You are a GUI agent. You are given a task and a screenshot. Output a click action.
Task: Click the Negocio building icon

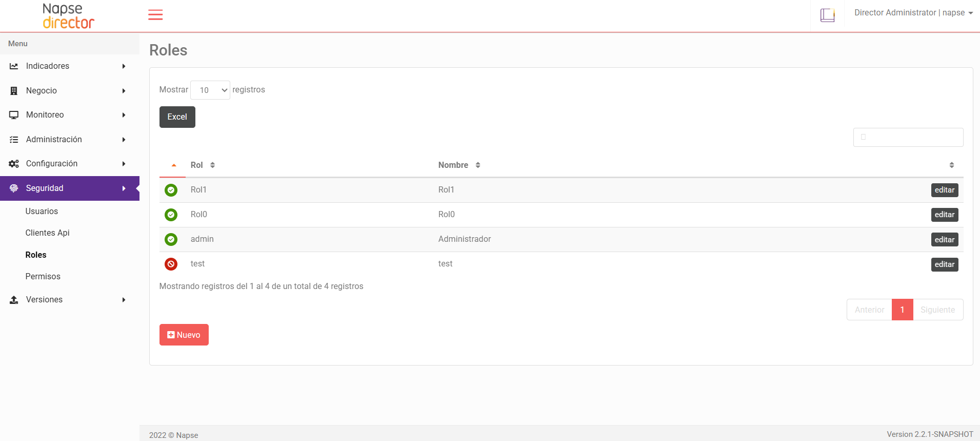pyautogui.click(x=14, y=91)
